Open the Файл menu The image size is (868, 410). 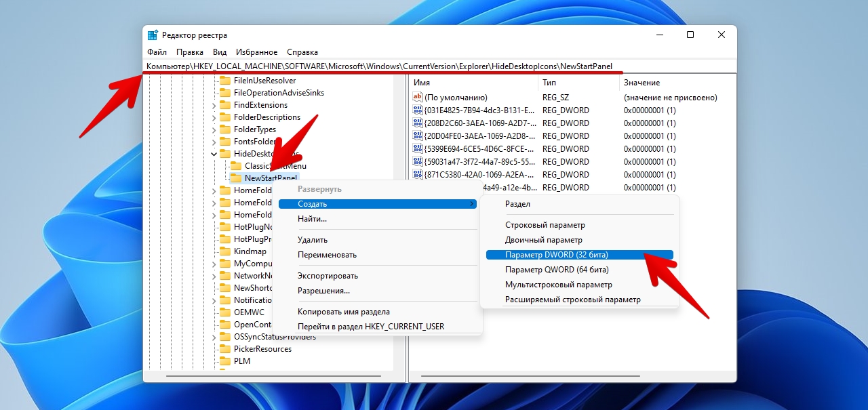(157, 52)
